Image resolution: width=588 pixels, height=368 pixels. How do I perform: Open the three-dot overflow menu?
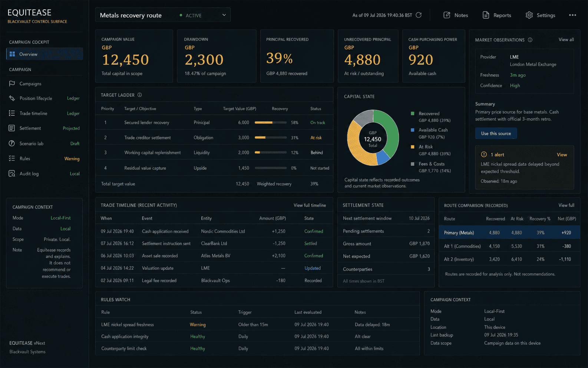[572, 15]
